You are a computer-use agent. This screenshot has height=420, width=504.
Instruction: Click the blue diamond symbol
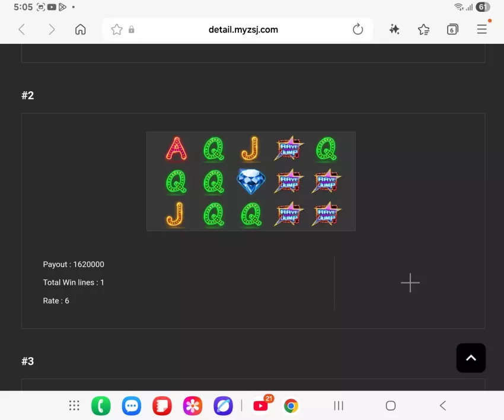[x=251, y=182]
